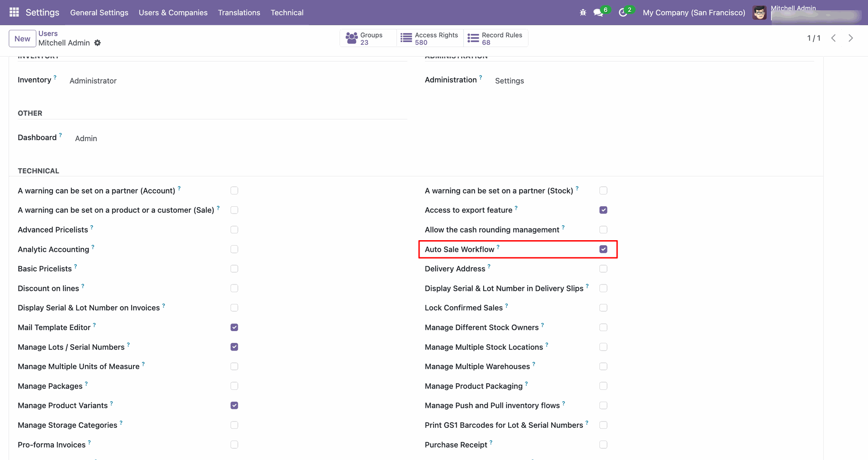The image size is (868, 460).
Task: Click the Mitchell Admin avatar picture
Action: (759, 13)
